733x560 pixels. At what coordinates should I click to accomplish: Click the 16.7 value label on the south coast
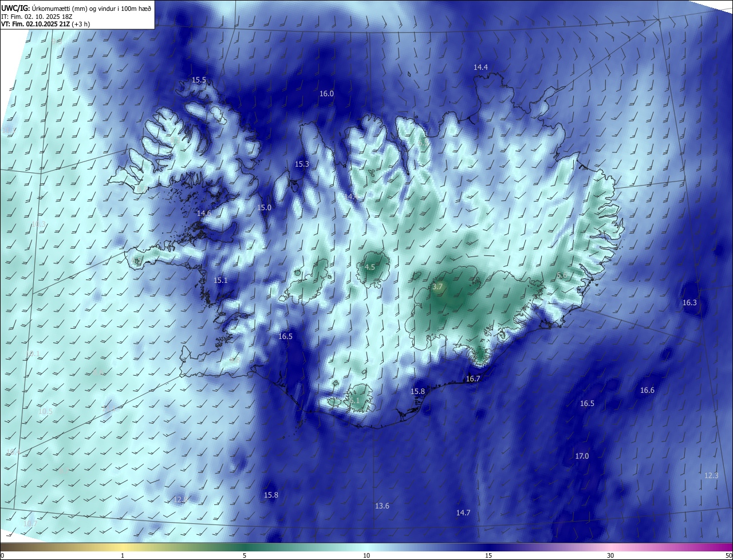(x=473, y=379)
